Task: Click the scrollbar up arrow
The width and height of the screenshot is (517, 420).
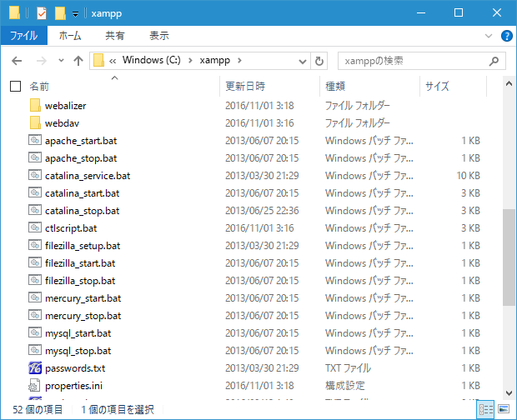Action: pos(509,83)
